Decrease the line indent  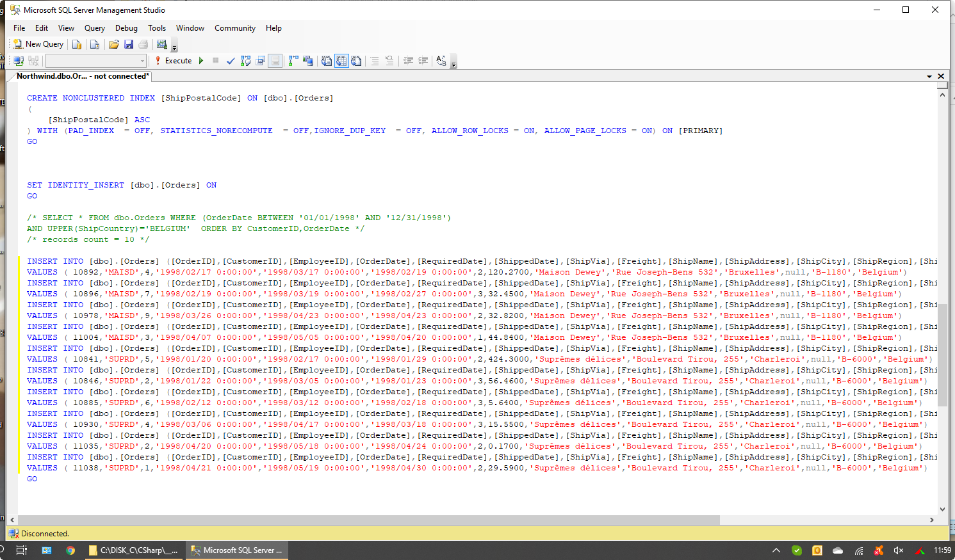[408, 61]
